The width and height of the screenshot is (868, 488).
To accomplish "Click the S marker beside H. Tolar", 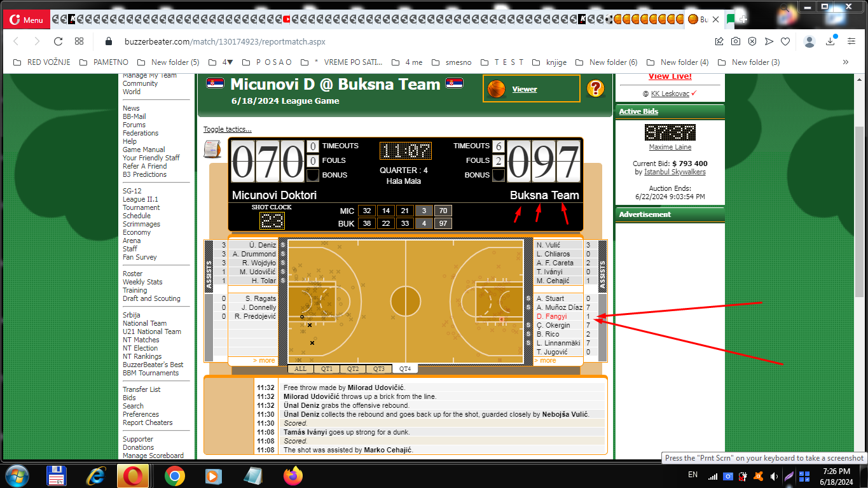I will pos(283,281).
